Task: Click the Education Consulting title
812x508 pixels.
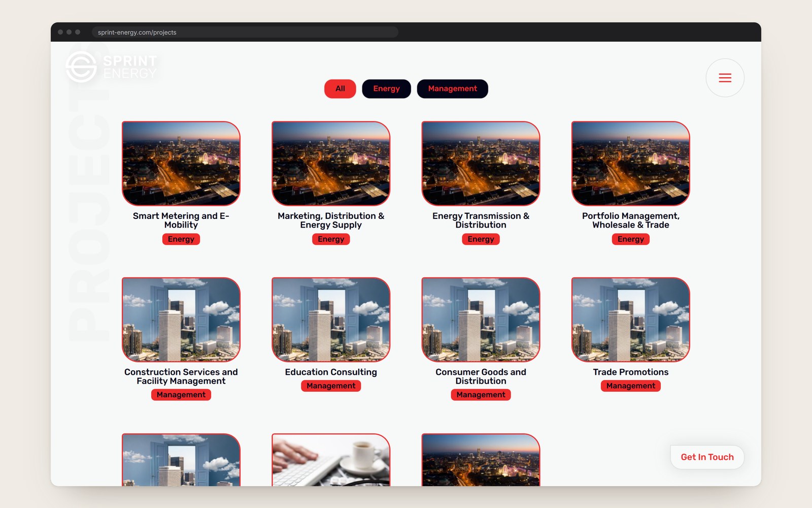Action: coord(331,372)
